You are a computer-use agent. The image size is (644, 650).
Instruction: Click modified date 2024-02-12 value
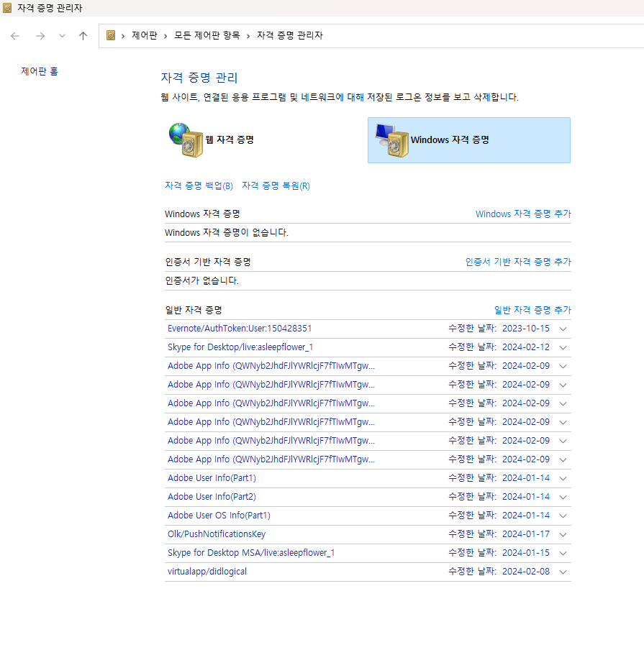(526, 347)
